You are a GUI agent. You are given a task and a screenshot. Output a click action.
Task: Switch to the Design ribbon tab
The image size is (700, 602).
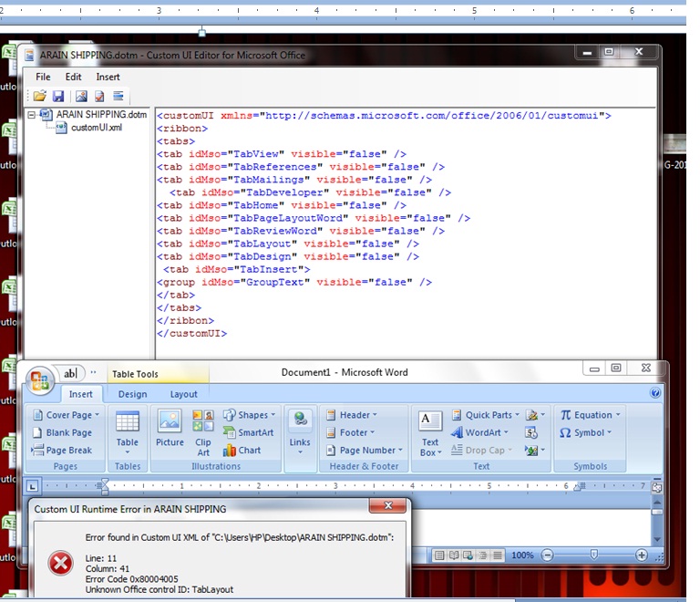[x=132, y=394]
